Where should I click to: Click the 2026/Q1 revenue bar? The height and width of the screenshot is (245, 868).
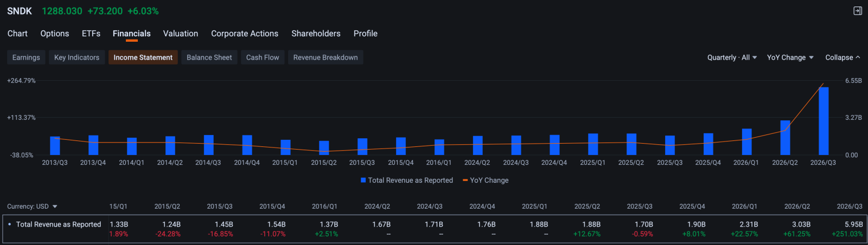[746, 142]
